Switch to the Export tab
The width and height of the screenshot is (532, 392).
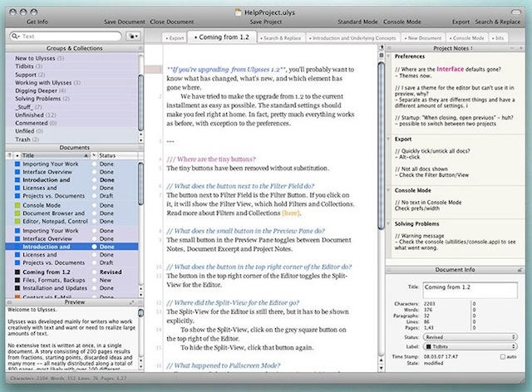tap(175, 38)
